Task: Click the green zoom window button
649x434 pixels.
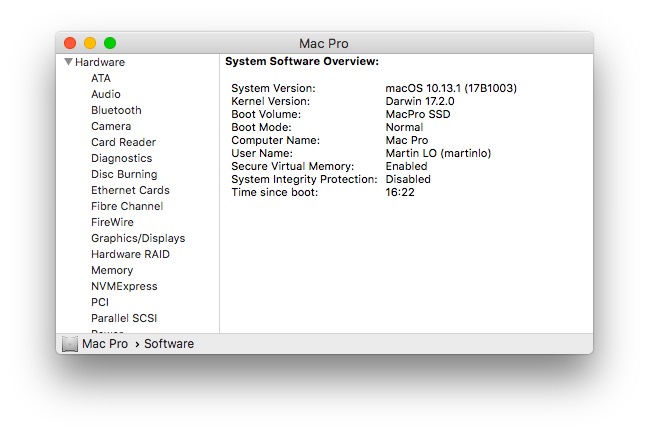Action: pyautogui.click(x=110, y=43)
